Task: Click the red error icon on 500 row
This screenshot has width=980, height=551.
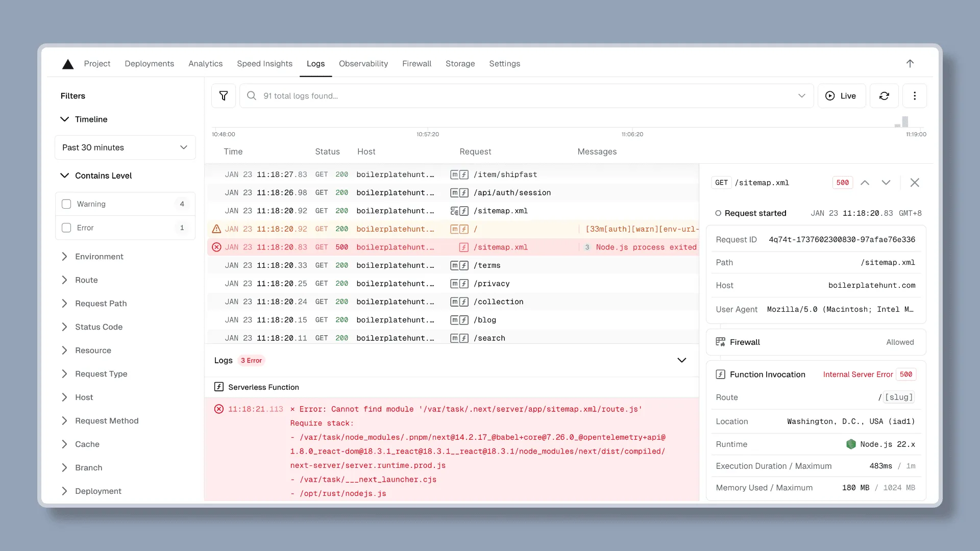Action: point(216,247)
